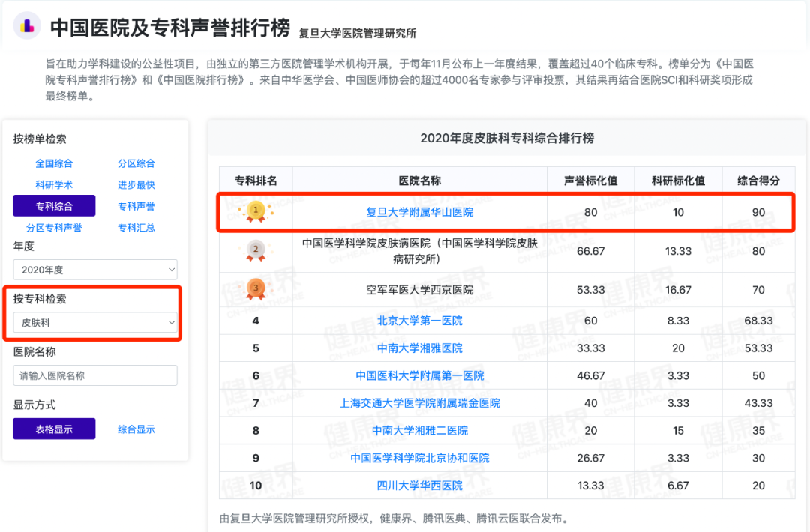Click the bronze third-place medal icon
The width and height of the screenshot is (810, 532).
[256, 289]
